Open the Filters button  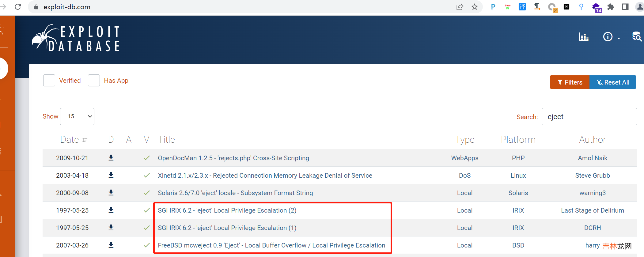[x=570, y=82]
